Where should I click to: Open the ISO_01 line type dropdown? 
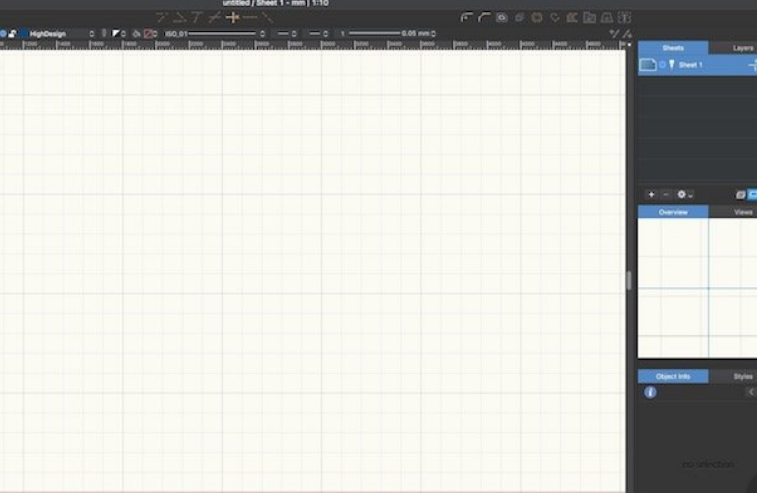click(215, 34)
